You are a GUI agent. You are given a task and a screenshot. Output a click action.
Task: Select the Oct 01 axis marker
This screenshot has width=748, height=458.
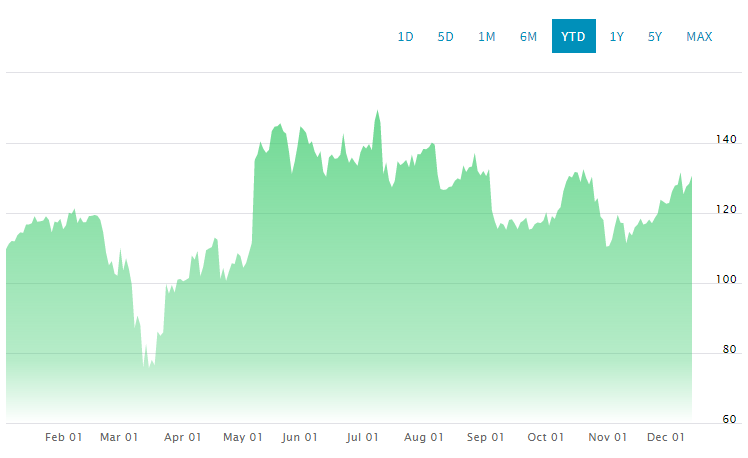(x=546, y=437)
